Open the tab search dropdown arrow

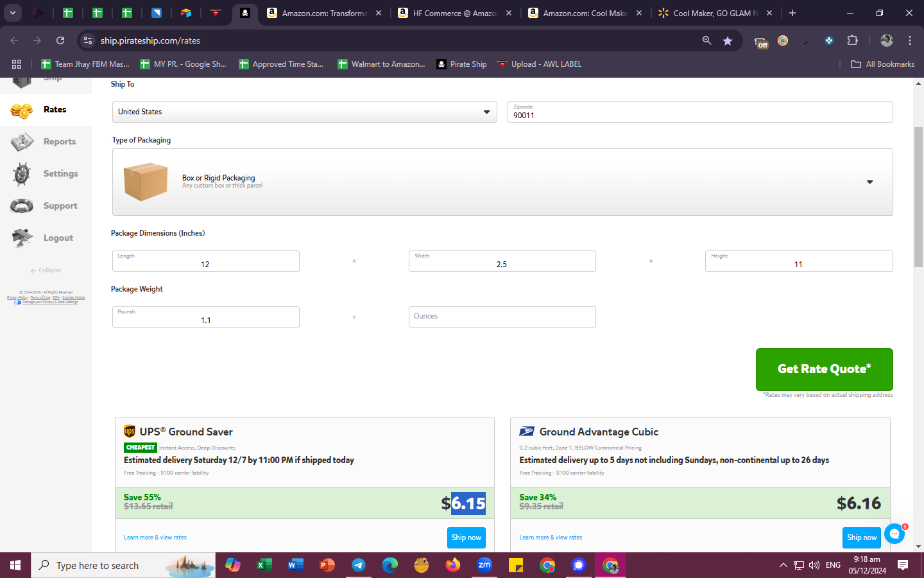pyautogui.click(x=13, y=13)
